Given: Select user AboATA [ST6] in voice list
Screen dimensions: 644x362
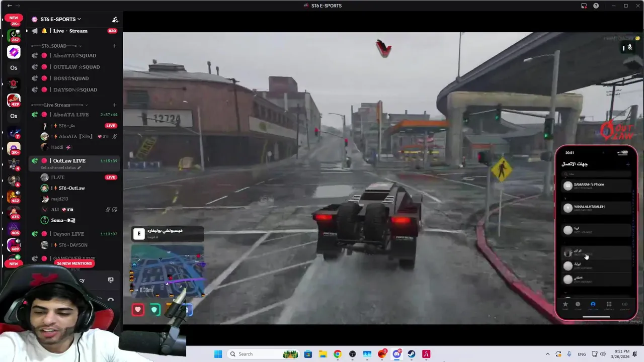Looking at the screenshot, I should pos(75,136).
